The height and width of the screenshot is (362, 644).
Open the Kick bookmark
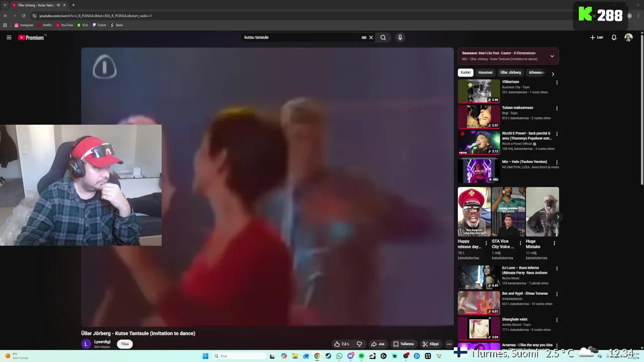83,25
